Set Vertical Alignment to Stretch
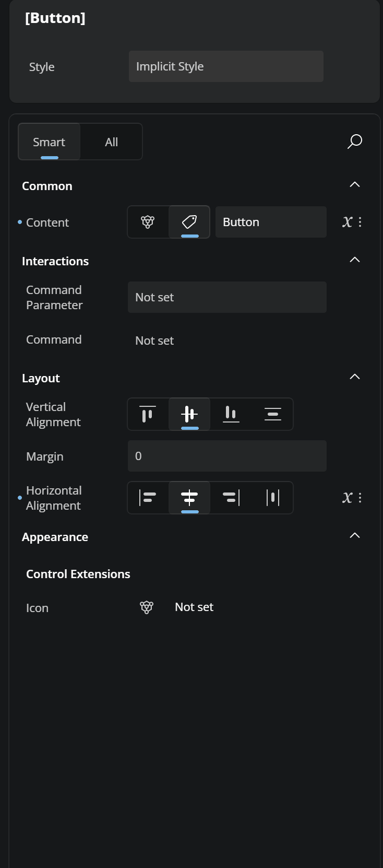This screenshot has height=868, width=383. point(272,414)
